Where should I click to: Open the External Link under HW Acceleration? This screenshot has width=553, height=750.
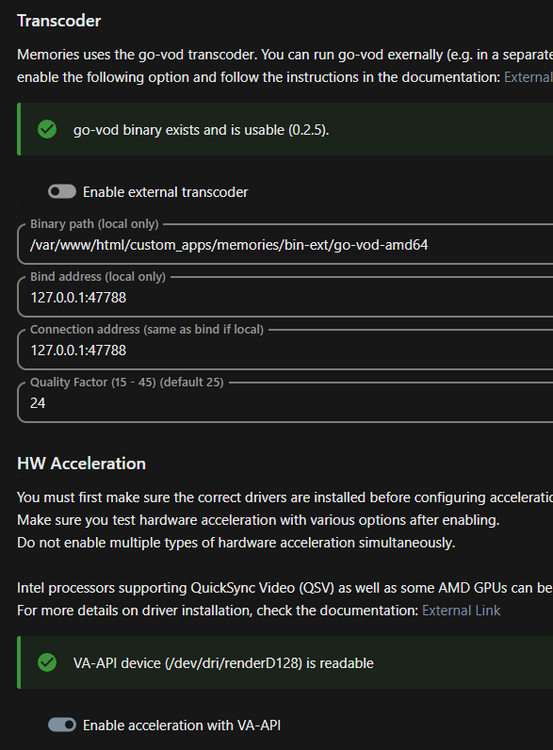point(461,610)
